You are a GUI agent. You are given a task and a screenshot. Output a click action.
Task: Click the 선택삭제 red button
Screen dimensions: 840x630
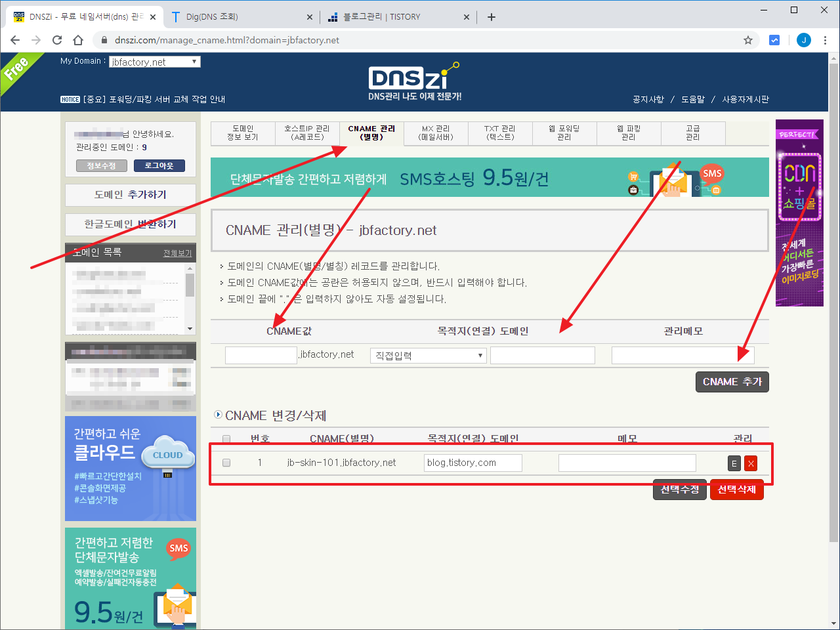pyautogui.click(x=737, y=490)
